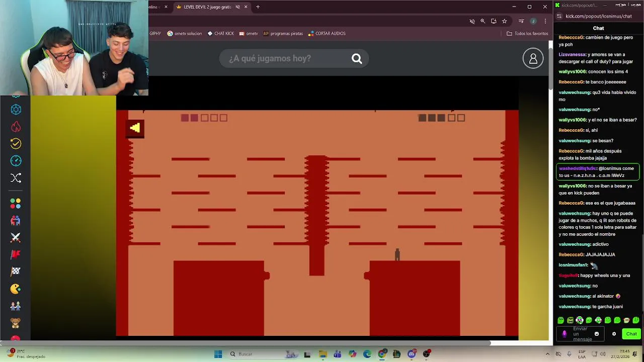
Task: Bookmark this page with the star icon
Action: point(504,21)
